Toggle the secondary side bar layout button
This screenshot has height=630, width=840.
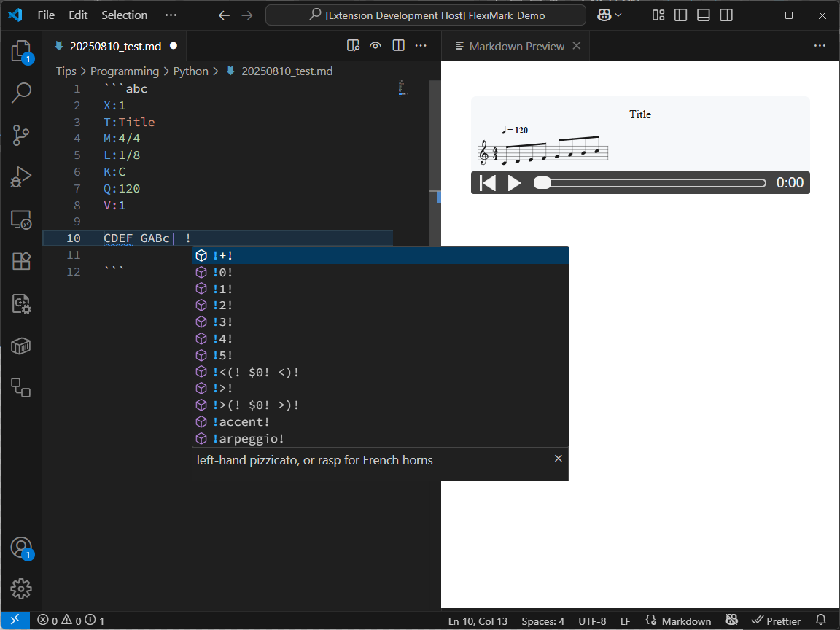(726, 15)
